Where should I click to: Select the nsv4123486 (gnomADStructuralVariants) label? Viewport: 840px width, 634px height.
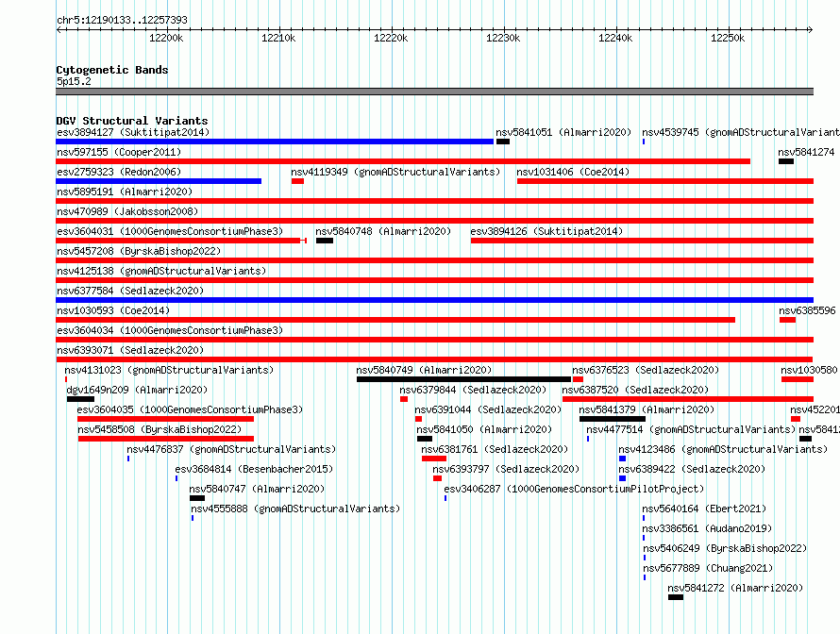click(723, 449)
